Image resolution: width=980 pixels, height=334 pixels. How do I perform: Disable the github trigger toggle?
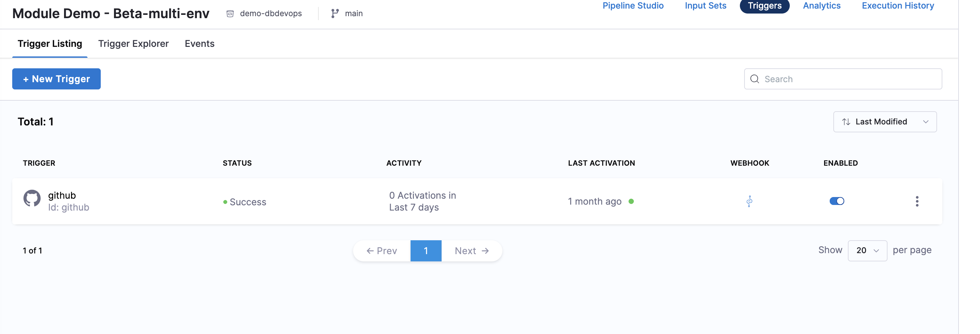click(837, 201)
